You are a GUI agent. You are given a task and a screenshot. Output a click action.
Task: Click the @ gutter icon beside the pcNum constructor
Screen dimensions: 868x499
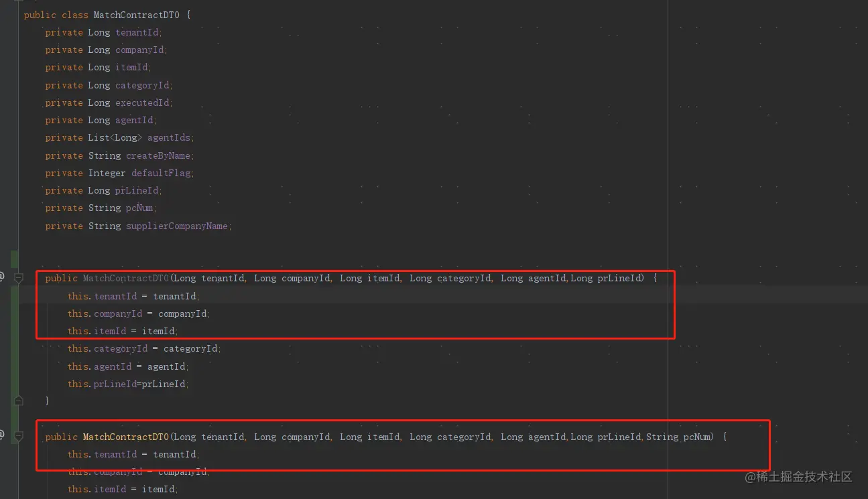[2, 435]
